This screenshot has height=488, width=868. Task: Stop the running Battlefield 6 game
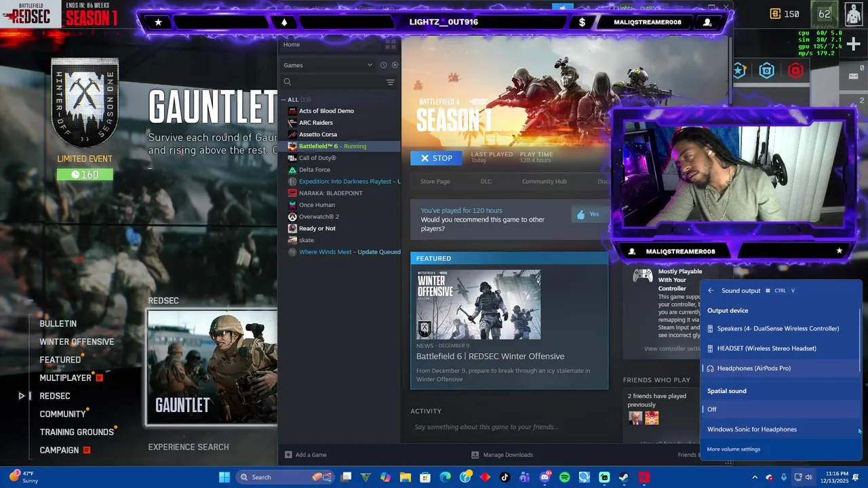click(436, 158)
